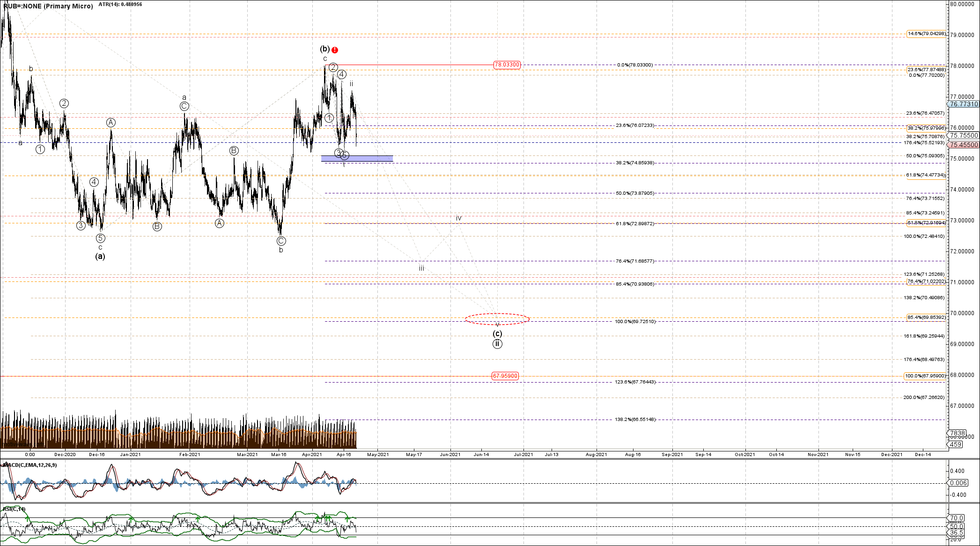The image size is (980, 546).
Task: Click the RSI(C,14) indicator label
Action: (x=14, y=509)
